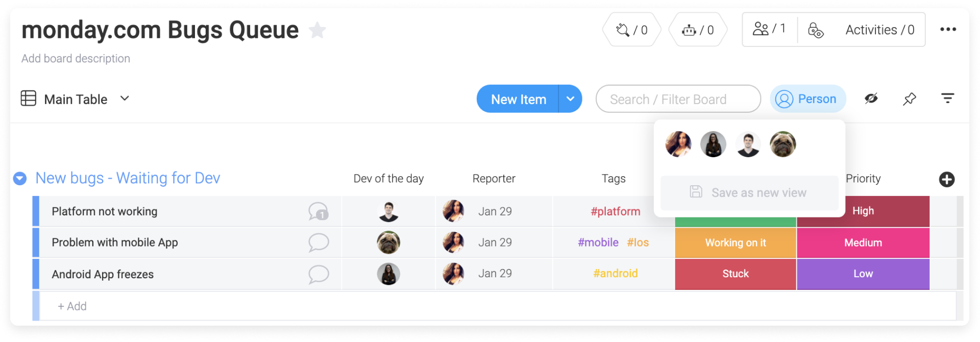Select the pug avatar in Person filter
The width and height of the screenshot is (980, 342).
(x=782, y=144)
